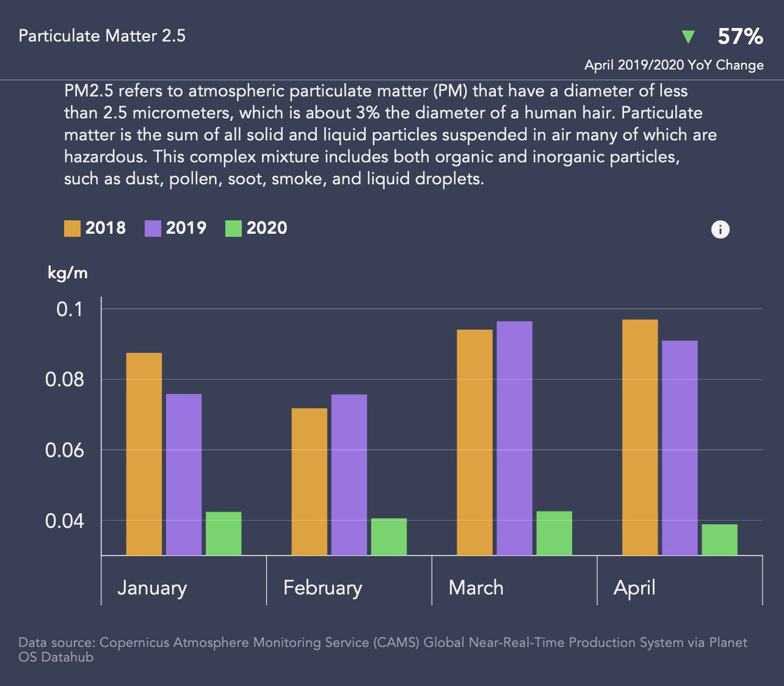Click the green down-triangle change indicator
The height and width of the screenshot is (686, 784).
click(x=688, y=37)
